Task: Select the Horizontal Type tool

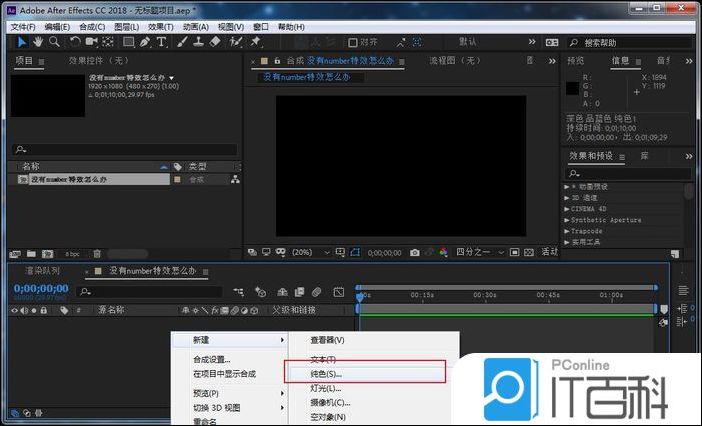Action: tap(162, 43)
